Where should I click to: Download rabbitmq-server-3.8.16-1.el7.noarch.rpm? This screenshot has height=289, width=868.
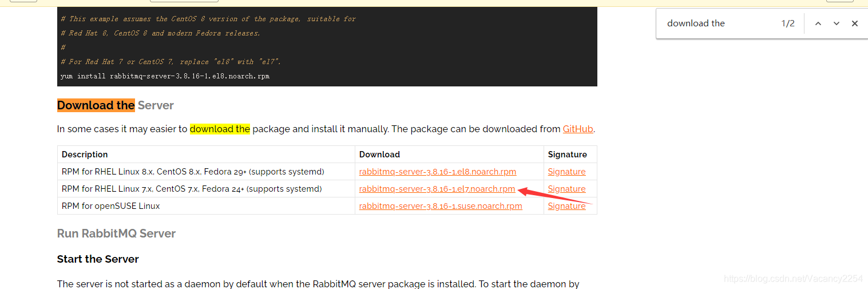pyautogui.click(x=437, y=189)
